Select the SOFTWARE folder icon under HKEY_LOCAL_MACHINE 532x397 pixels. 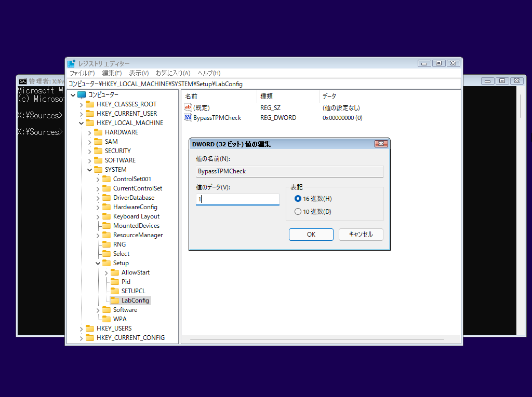[x=98, y=160]
